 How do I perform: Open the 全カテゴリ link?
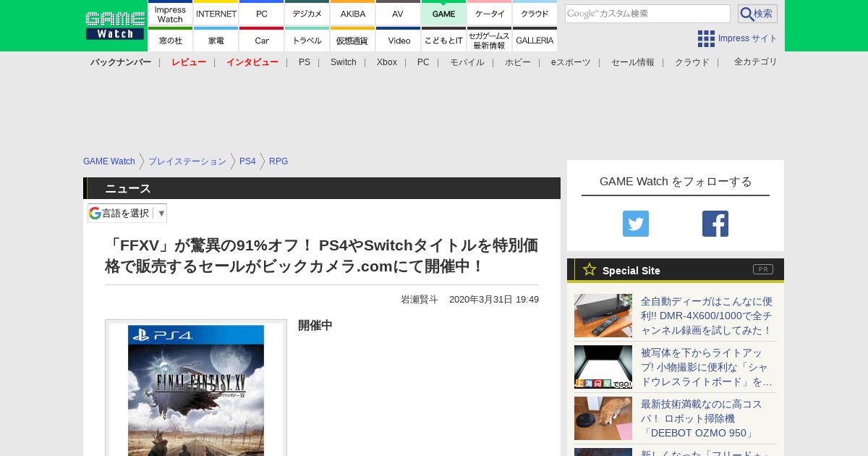click(x=756, y=62)
